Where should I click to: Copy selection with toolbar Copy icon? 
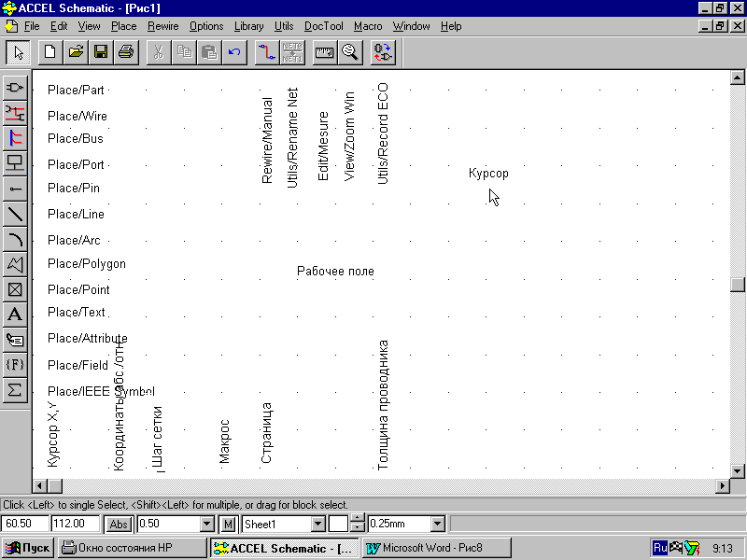click(x=184, y=52)
